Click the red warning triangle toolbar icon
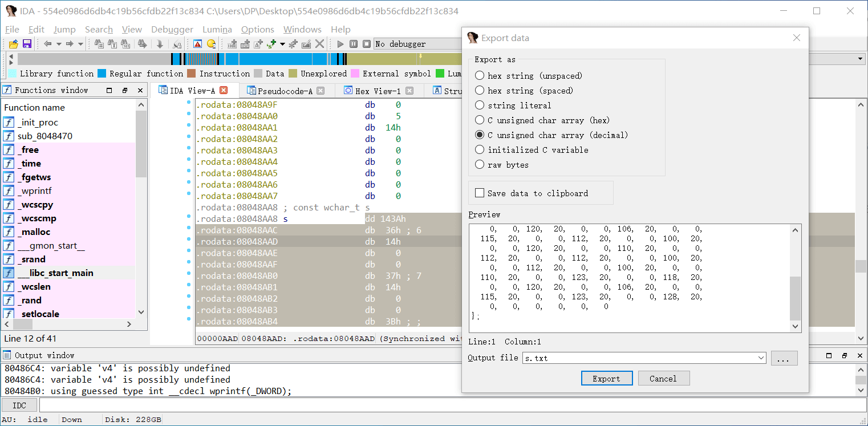Image resolution: width=868 pixels, height=426 pixels. pos(197,44)
